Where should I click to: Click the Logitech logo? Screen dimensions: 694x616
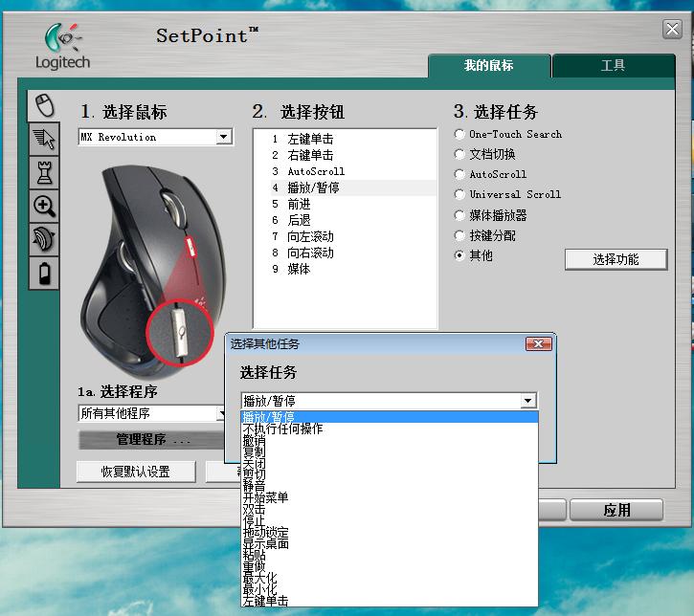pyautogui.click(x=62, y=47)
